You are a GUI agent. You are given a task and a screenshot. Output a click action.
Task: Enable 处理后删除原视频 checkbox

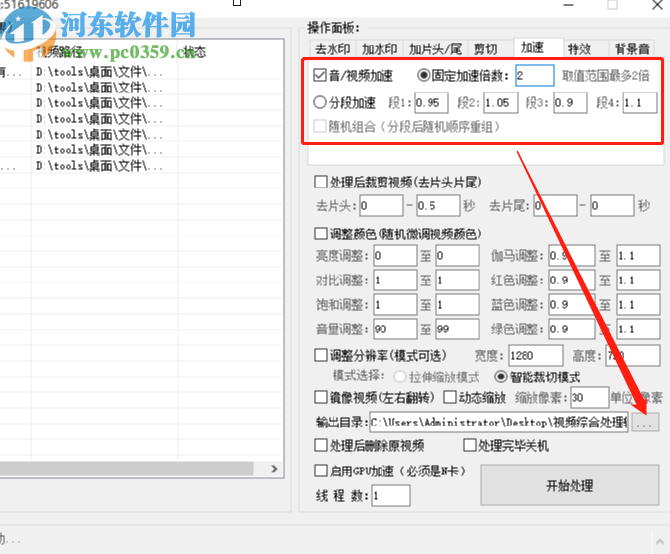[320, 445]
